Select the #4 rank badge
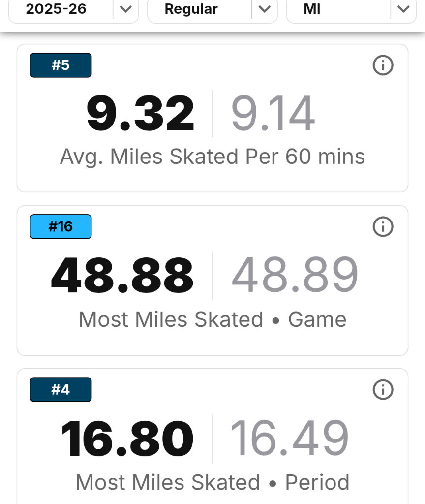This screenshot has width=425, height=504. [x=61, y=389]
